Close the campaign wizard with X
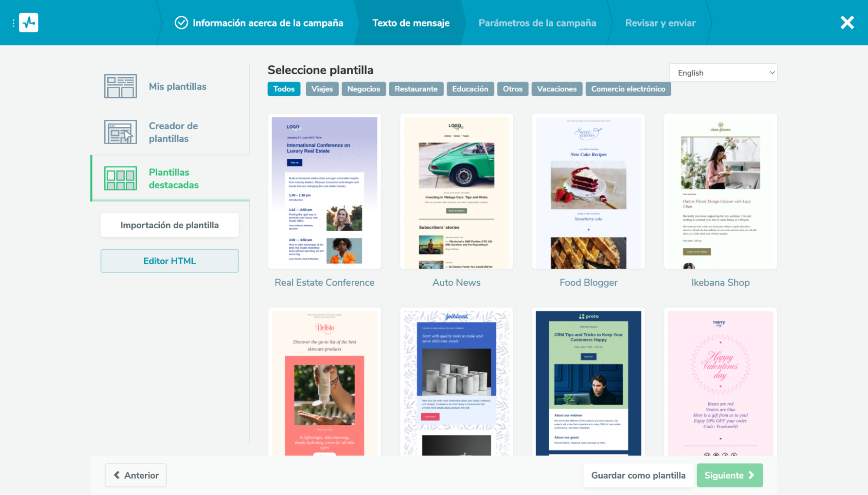This screenshot has height=495, width=868. [847, 23]
